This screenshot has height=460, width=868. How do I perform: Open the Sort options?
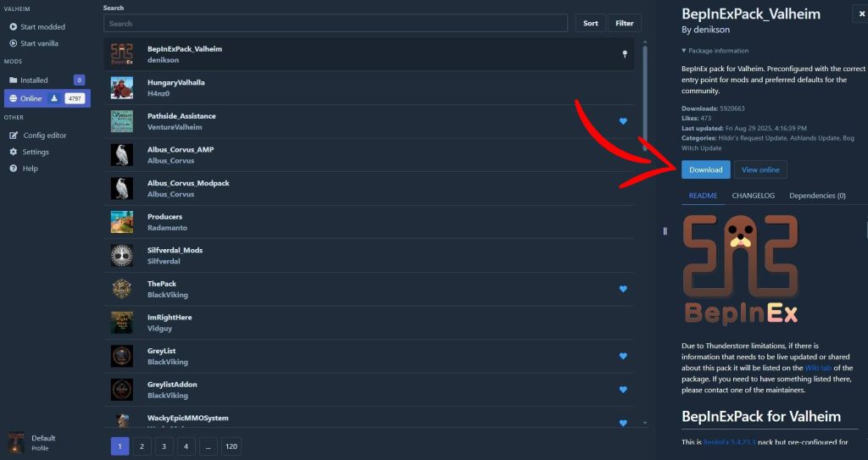[x=590, y=23]
